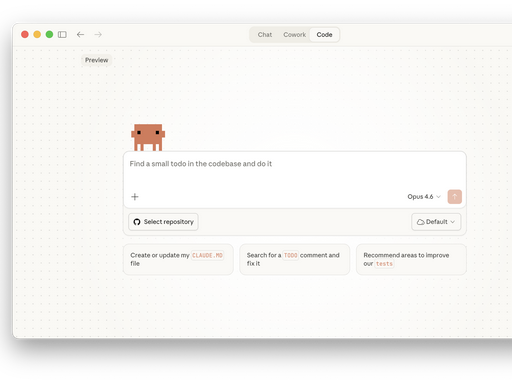Send the prompt with the up-arrow button
Image resolution: width=512 pixels, height=384 pixels.
click(455, 197)
